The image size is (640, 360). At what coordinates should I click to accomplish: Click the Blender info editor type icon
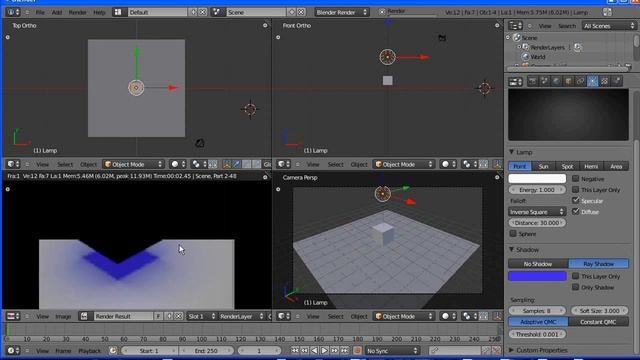(x=13, y=12)
